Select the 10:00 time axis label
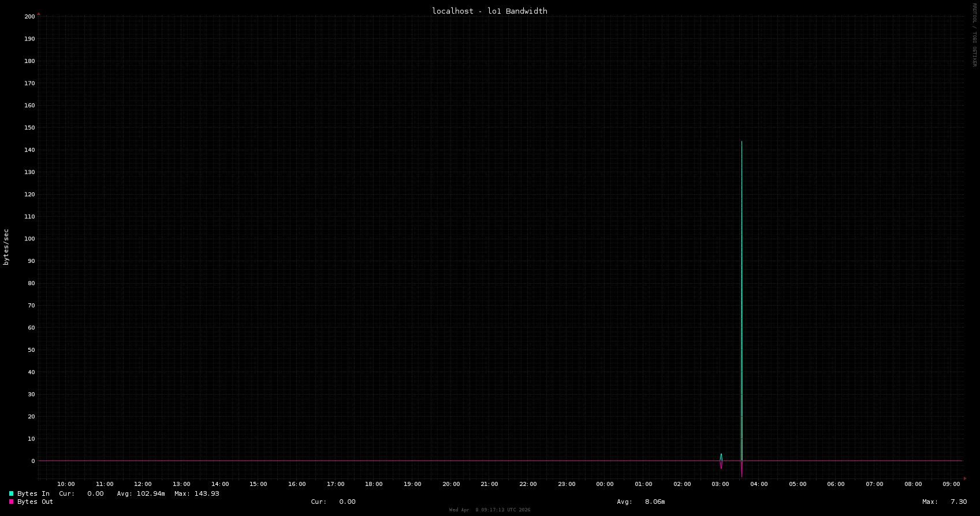The width and height of the screenshot is (980, 516). pyautogui.click(x=66, y=484)
